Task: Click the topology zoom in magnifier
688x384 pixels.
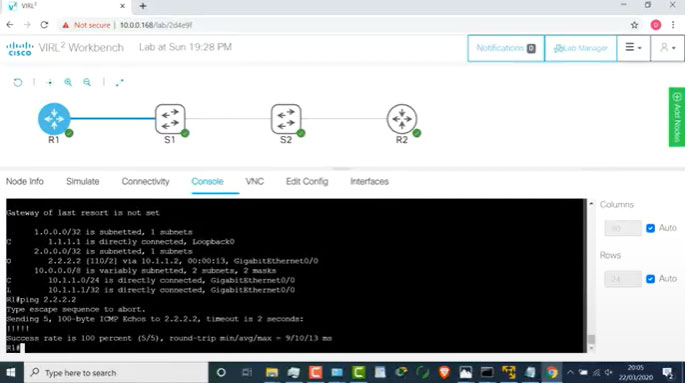Action: (68, 82)
